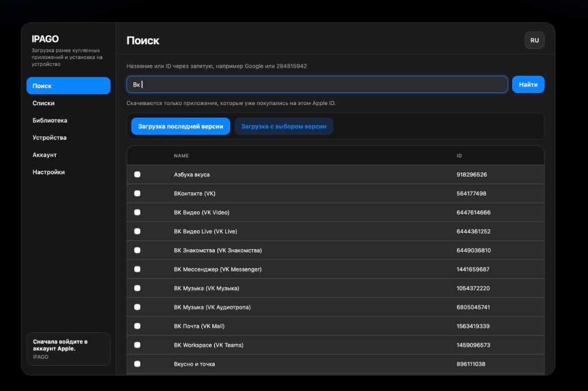Tick ВК Почта (VK Mail) checkbox
Viewport: 588px width, 391px height.
tap(137, 326)
